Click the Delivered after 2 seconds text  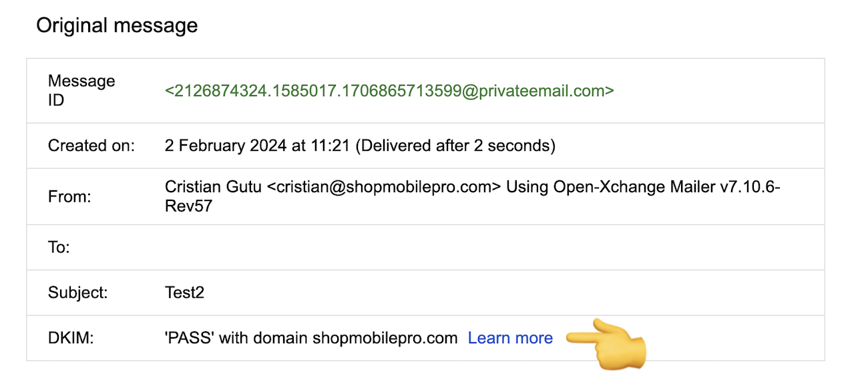pyautogui.click(x=455, y=146)
